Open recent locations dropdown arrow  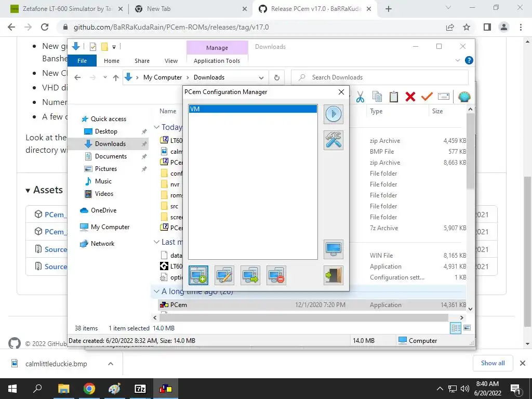tap(105, 77)
